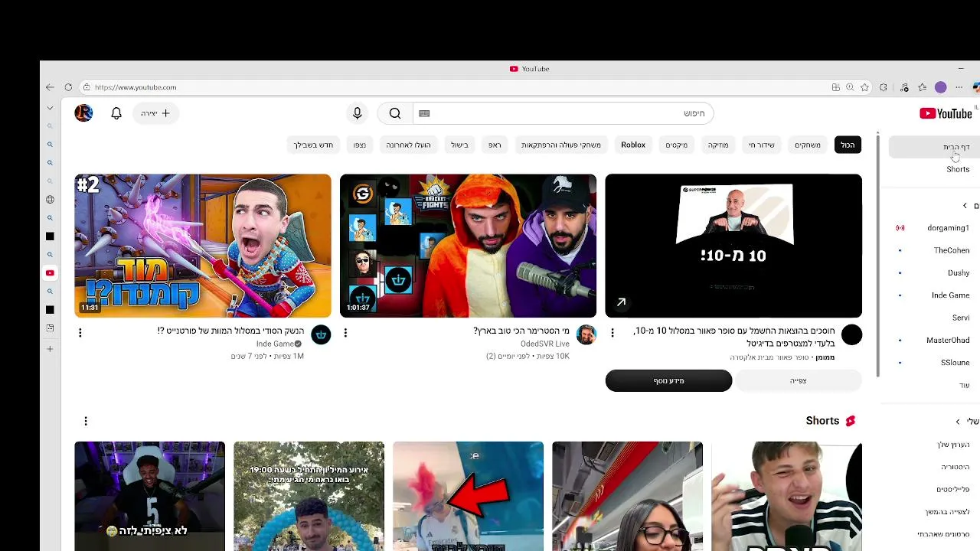
Task: Open the Inde Game channel avatar
Action: [321, 334]
